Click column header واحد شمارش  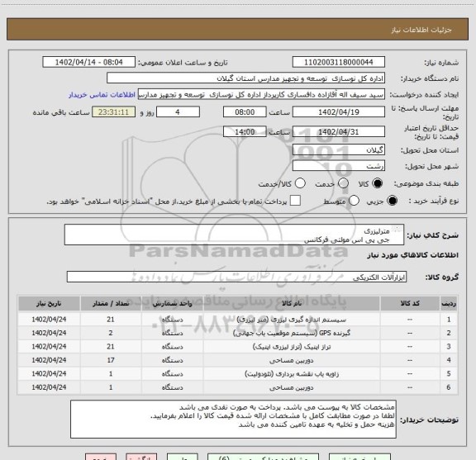click(x=172, y=303)
